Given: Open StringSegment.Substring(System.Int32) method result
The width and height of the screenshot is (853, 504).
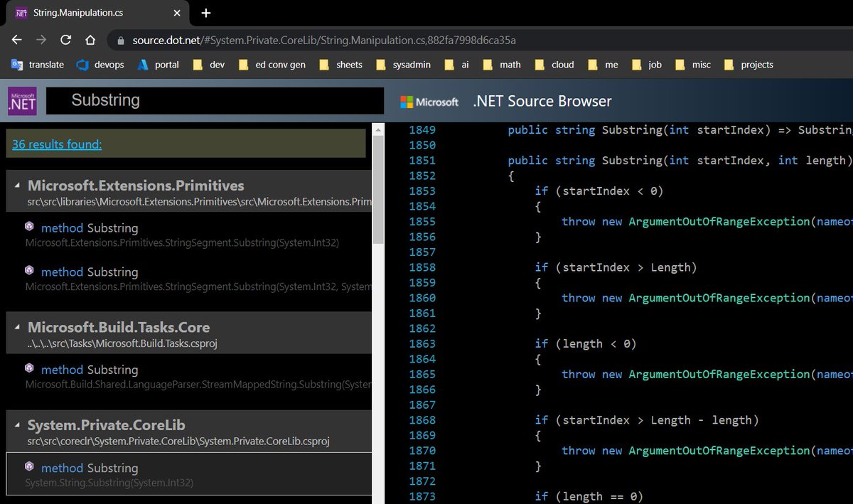Looking at the screenshot, I should pos(188,235).
